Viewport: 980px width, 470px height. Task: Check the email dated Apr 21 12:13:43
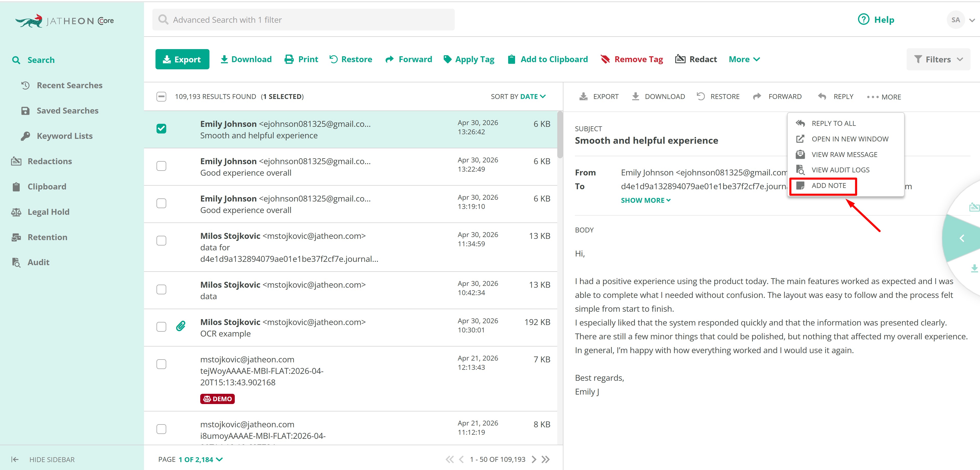(x=161, y=364)
